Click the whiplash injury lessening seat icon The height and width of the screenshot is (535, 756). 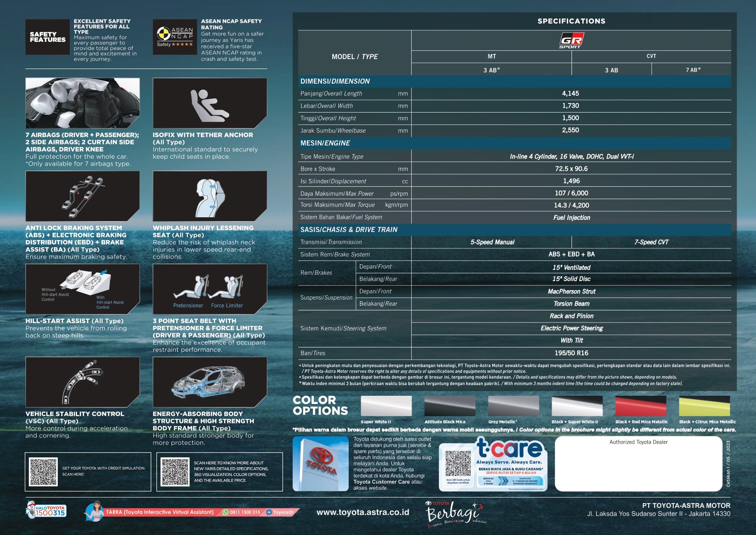tap(210, 196)
